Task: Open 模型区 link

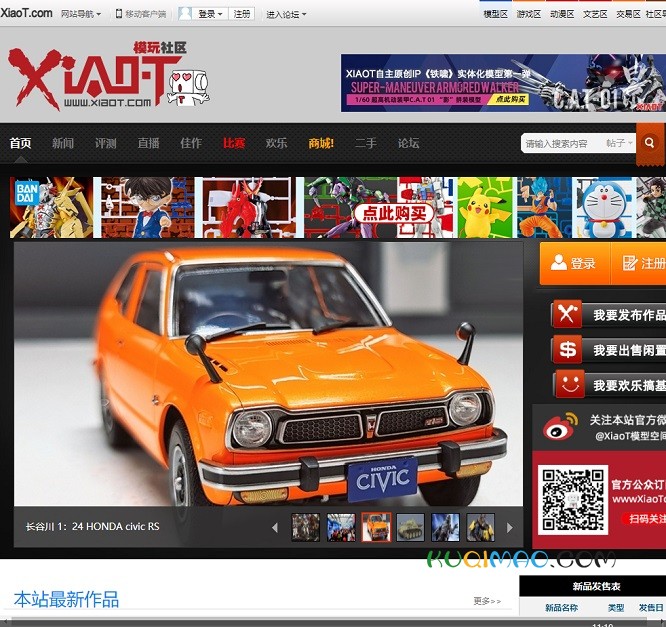Action: [x=496, y=14]
